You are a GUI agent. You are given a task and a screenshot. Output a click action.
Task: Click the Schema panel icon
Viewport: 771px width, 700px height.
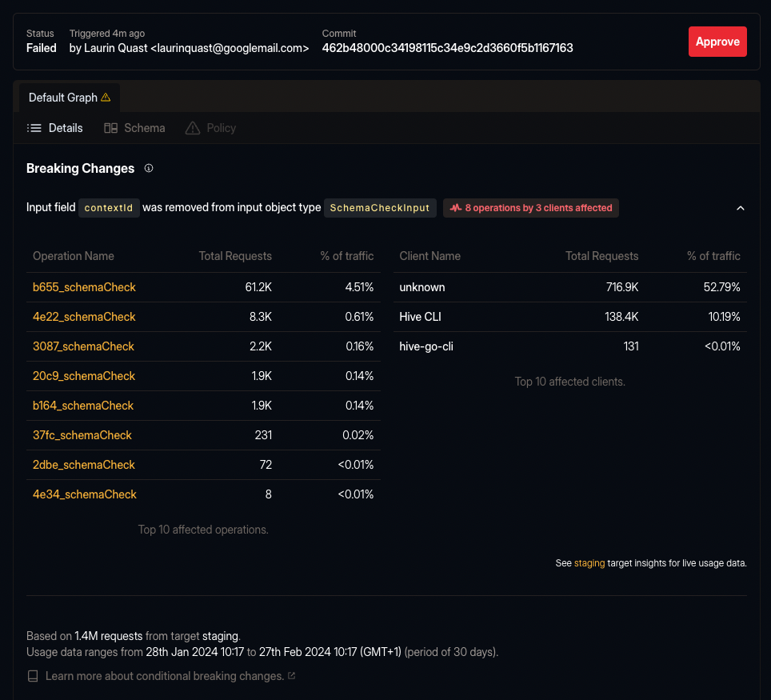(110, 128)
